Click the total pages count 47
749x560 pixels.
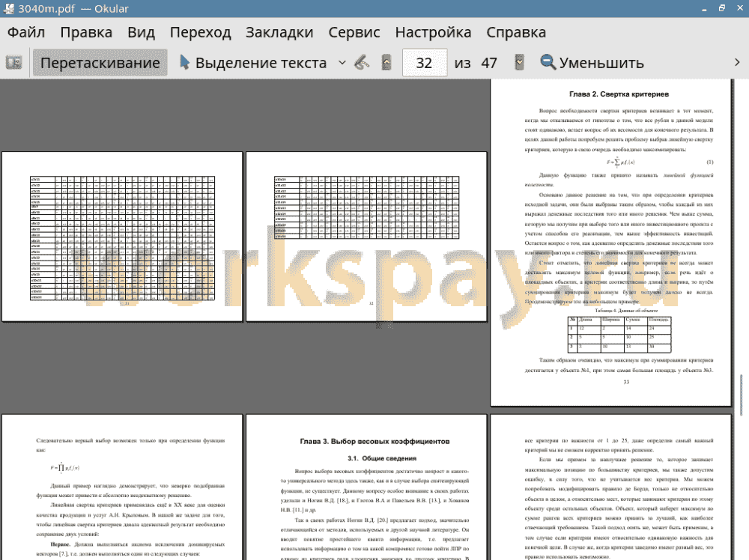(488, 63)
